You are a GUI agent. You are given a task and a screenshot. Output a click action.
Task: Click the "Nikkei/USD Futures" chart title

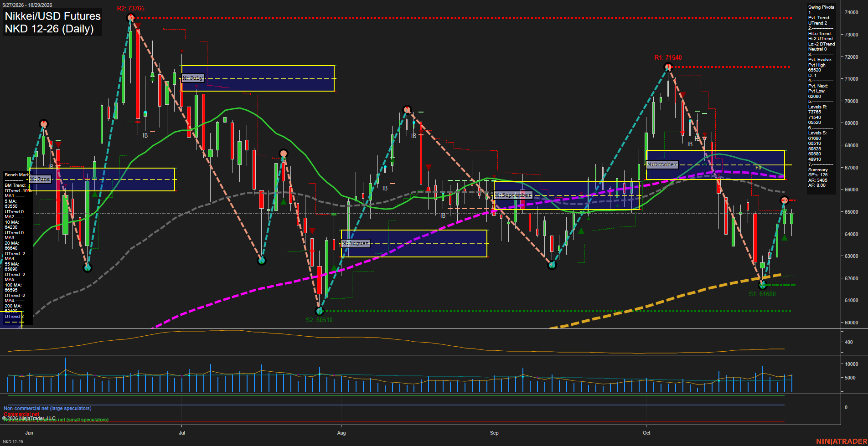click(x=52, y=16)
